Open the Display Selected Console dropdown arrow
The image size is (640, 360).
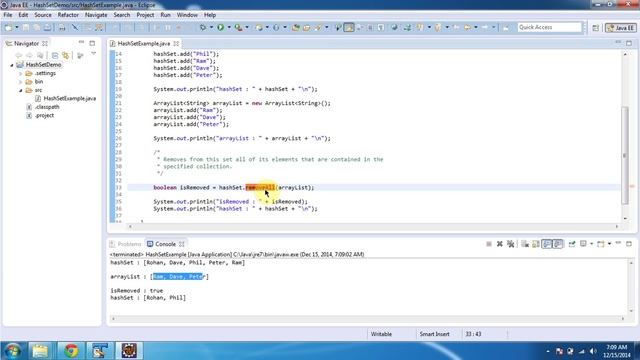[591, 244]
